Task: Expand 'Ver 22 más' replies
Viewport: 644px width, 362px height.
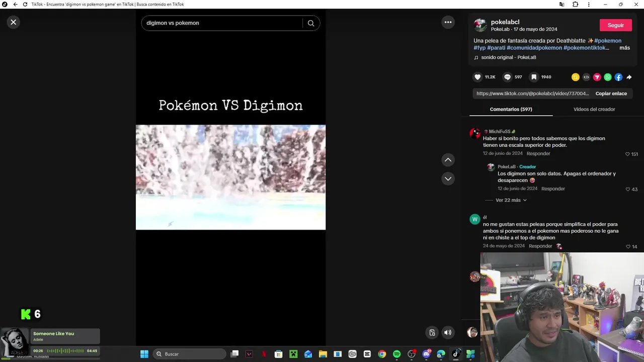Action: tap(511, 200)
